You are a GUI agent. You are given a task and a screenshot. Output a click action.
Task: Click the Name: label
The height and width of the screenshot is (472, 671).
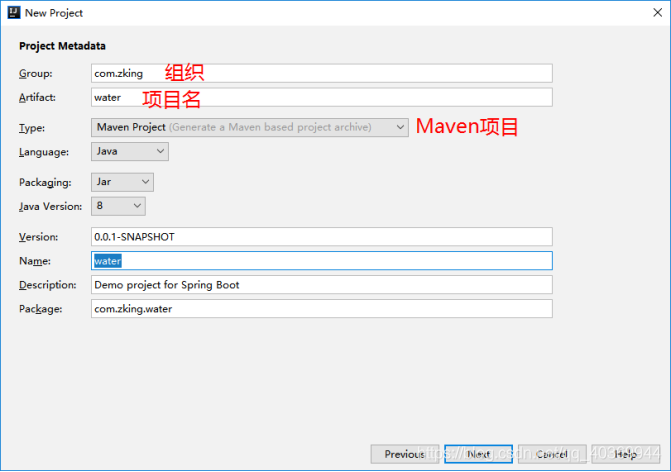coord(35,261)
